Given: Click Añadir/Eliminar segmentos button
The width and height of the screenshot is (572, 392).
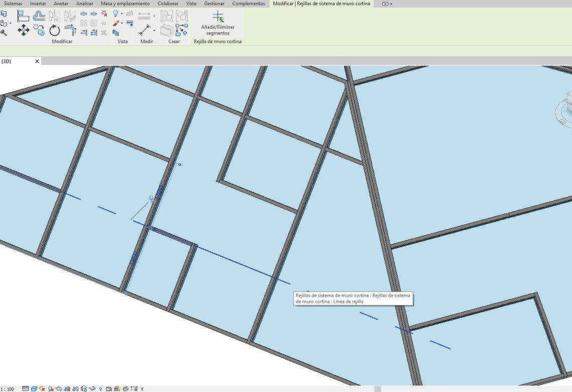Looking at the screenshot, I should click(218, 24).
